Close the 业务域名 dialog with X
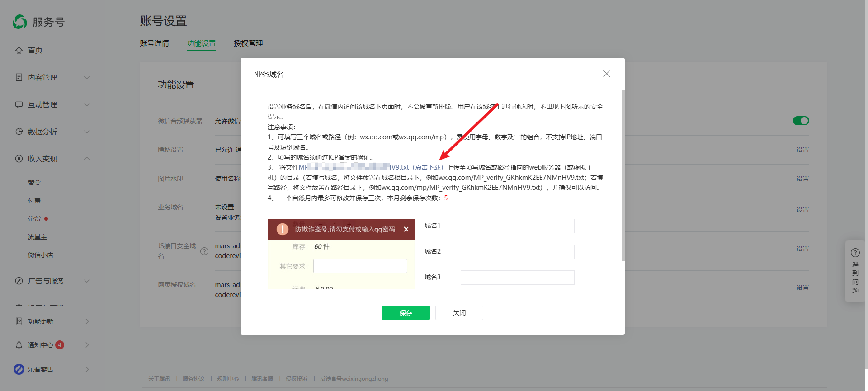This screenshot has width=868, height=391. click(x=607, y=74)
